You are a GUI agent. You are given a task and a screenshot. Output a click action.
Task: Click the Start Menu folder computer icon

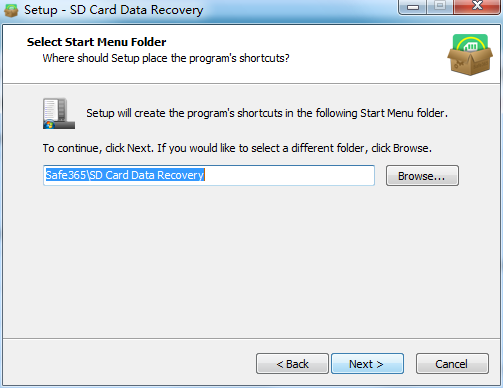tap(59, 113)
